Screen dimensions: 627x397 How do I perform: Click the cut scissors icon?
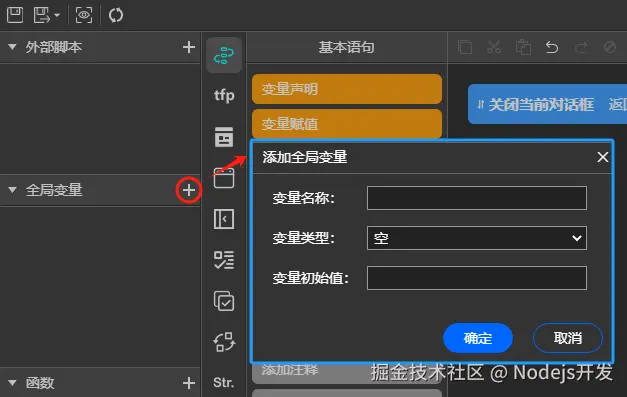[x=494, y=47]
